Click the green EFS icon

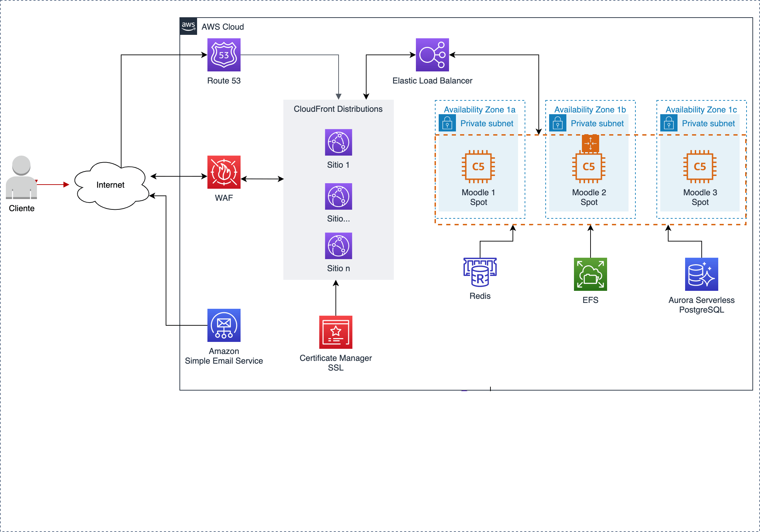(x=590, y=274)
